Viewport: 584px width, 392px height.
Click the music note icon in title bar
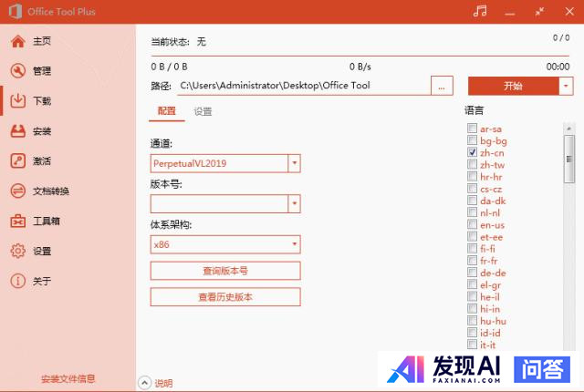pos(481,11)
